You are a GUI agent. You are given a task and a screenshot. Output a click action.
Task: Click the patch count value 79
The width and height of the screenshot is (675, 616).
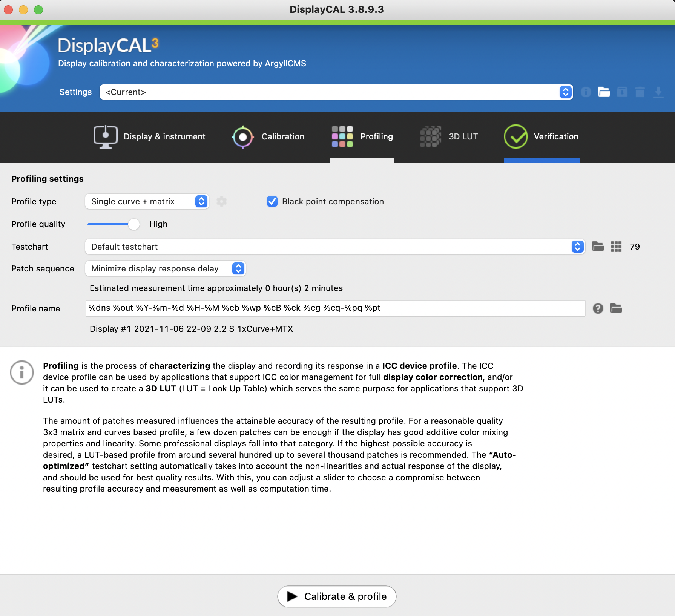coord(635,247)
